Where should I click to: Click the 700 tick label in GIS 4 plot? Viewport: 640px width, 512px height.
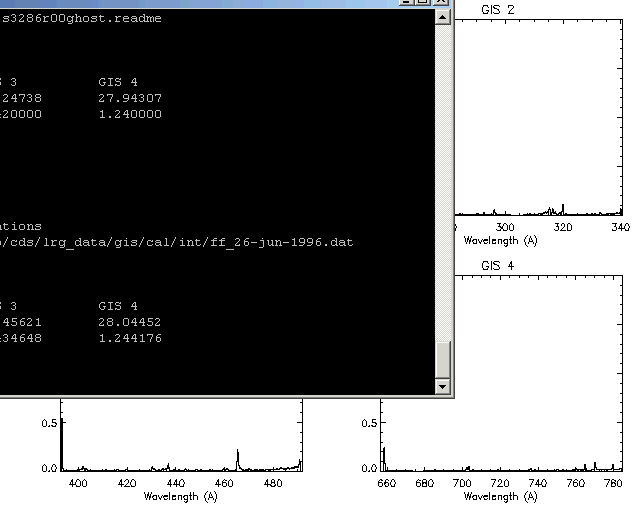click(x=462, y=483)
